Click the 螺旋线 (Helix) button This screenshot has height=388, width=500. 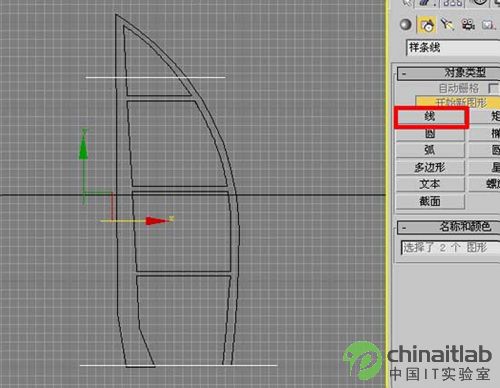click(484, 184)
